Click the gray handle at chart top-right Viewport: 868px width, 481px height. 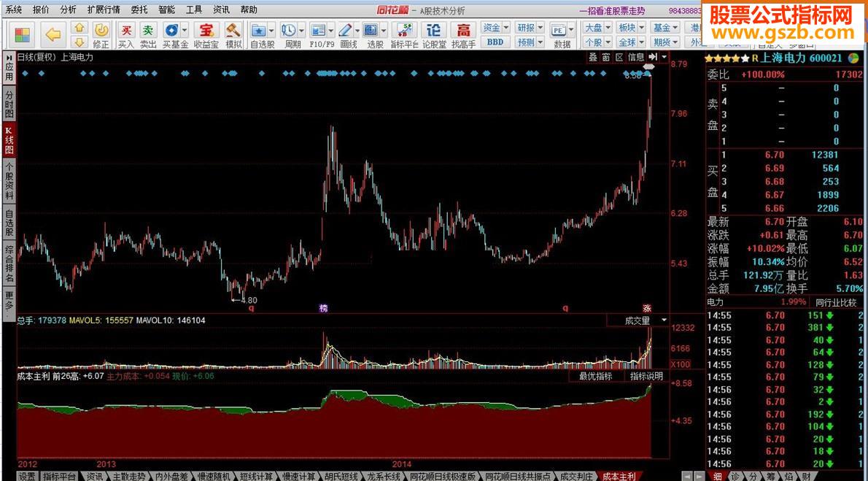point(648,67)
